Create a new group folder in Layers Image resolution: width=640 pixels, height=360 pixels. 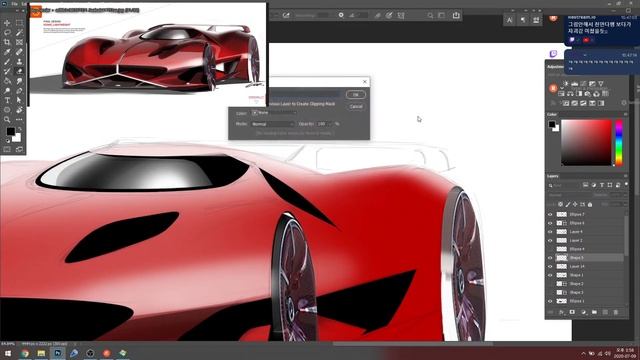[x=594, y=312]
